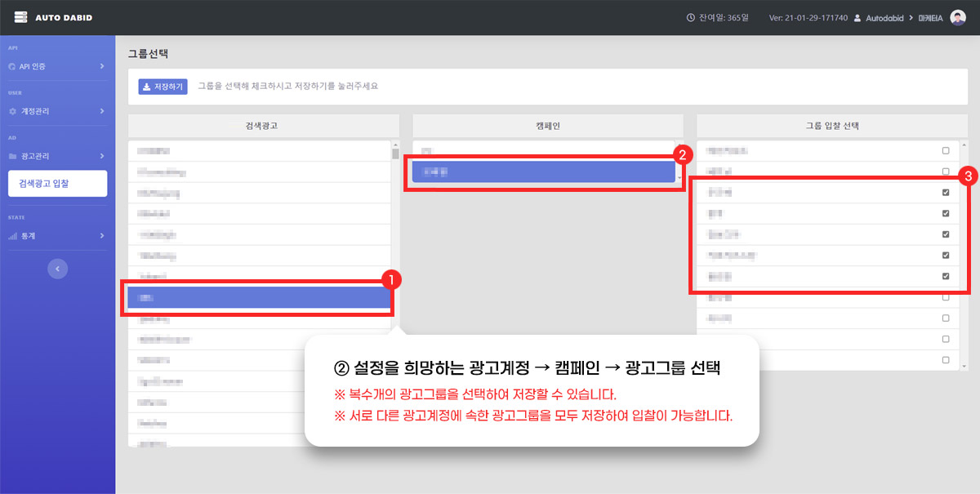Click the API 인증 sidebar icon
Screen dimensions: 980x494
pyautogui.click(x=12, y=66)
